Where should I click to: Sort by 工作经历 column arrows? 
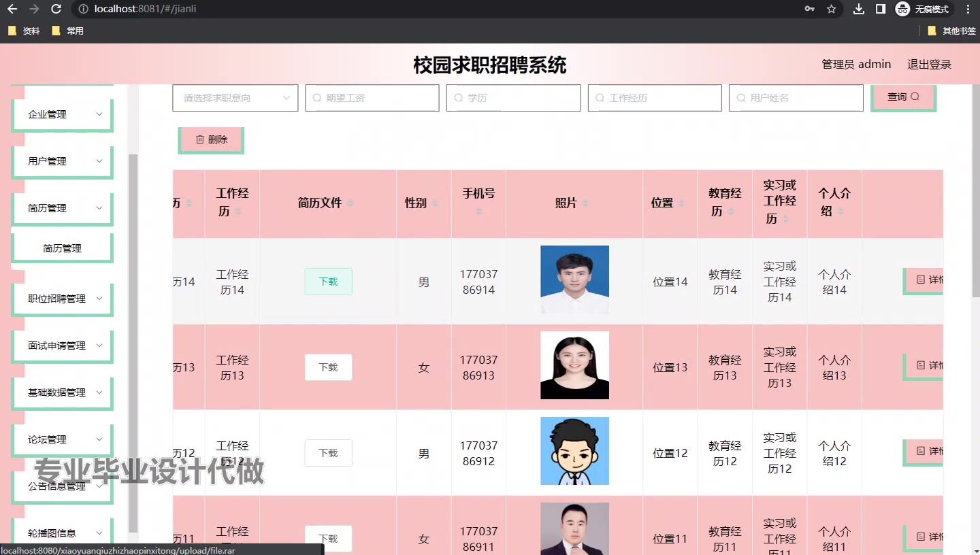tap(238, 212)
